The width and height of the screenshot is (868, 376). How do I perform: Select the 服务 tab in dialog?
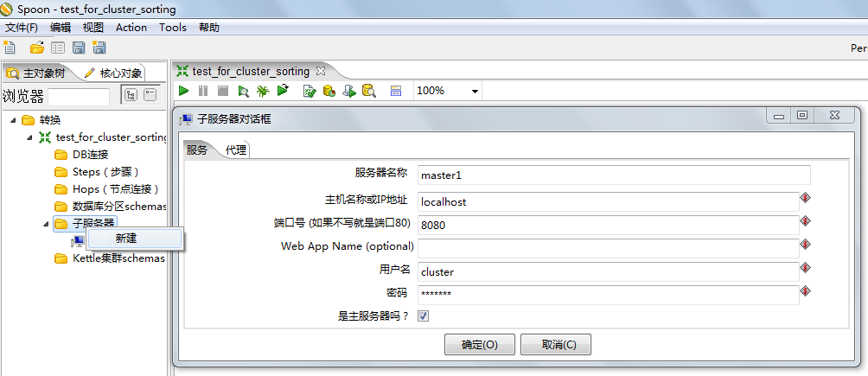(x=197, y=150)
